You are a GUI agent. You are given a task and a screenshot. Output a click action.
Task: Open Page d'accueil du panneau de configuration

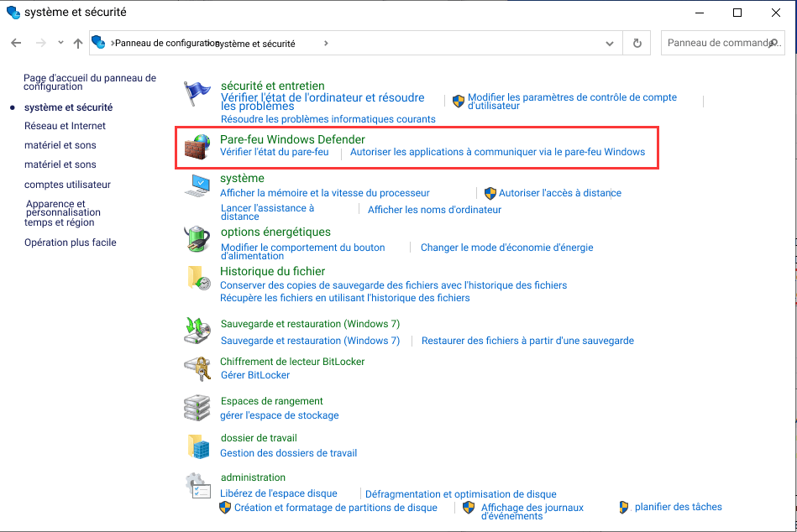click(90, 82)
